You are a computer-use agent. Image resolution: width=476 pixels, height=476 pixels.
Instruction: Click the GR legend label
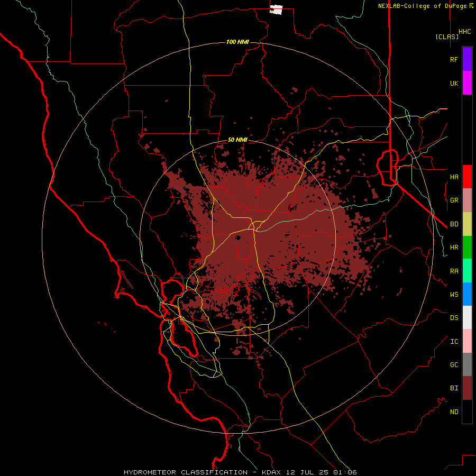[454, 200]
